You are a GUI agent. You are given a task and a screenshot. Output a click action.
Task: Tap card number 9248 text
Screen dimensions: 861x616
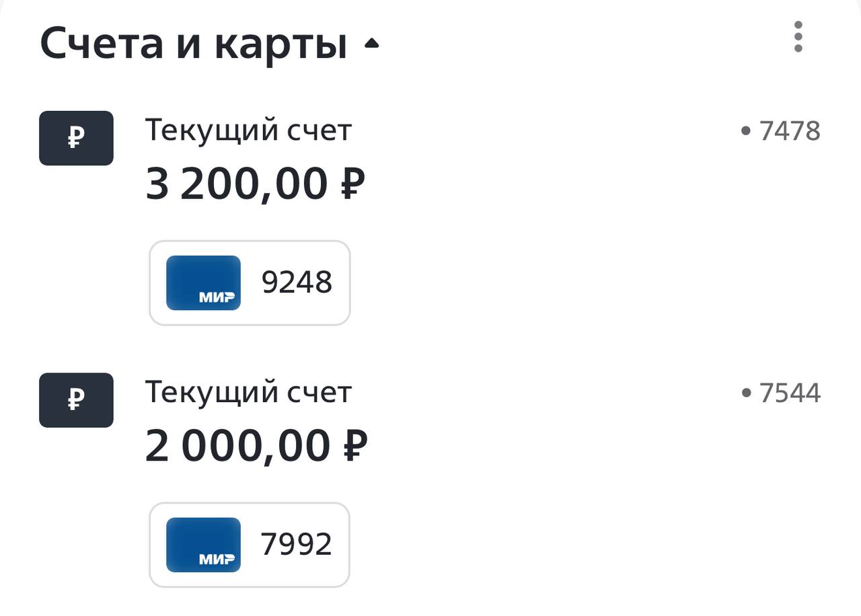tap(297, 283)
